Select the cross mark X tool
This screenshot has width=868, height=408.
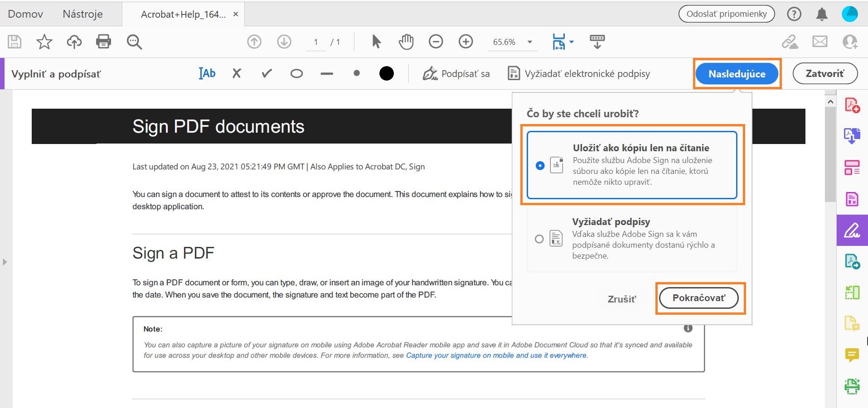[x=237, y=73]
